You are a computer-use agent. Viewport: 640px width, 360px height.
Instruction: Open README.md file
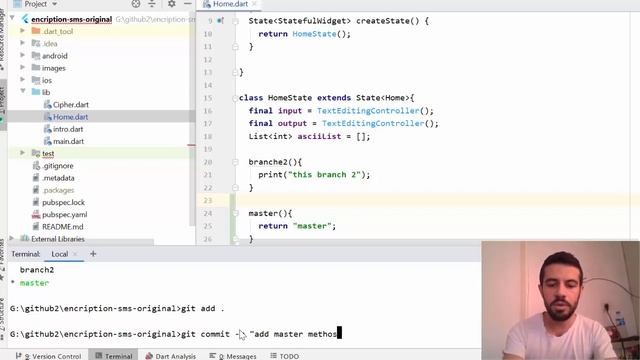(x=62, y=227)
